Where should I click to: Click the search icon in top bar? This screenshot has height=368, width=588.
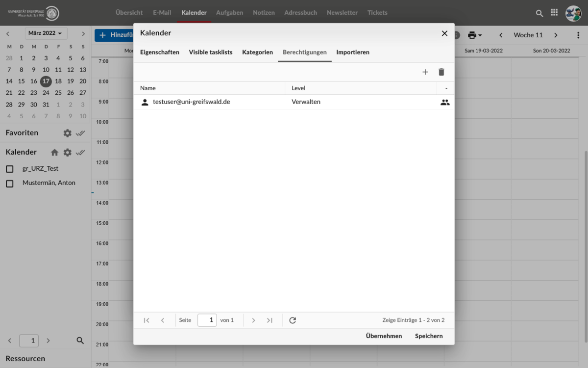tap(539, 13)
